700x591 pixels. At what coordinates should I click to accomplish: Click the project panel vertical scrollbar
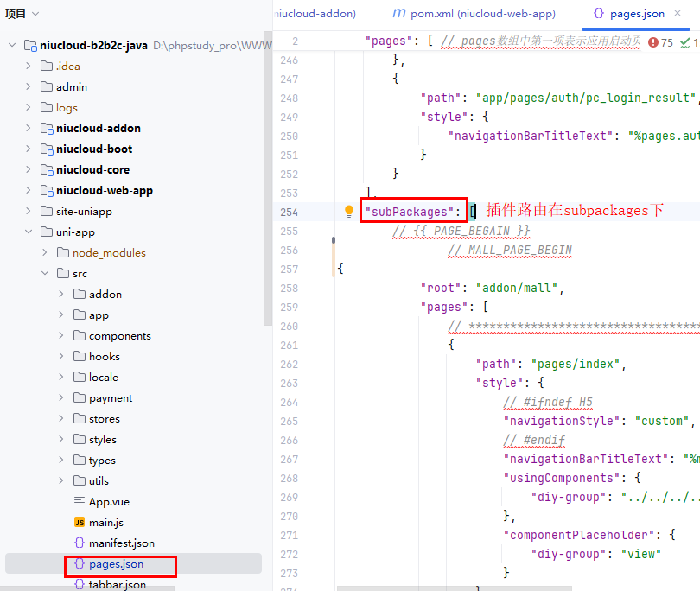click(x=267, y=173)
